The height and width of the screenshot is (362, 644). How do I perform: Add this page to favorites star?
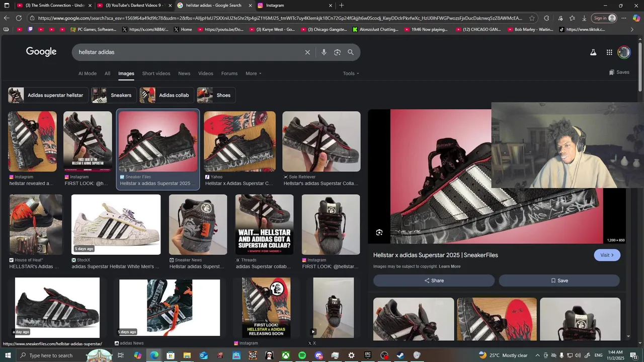(x=532, y=18)
